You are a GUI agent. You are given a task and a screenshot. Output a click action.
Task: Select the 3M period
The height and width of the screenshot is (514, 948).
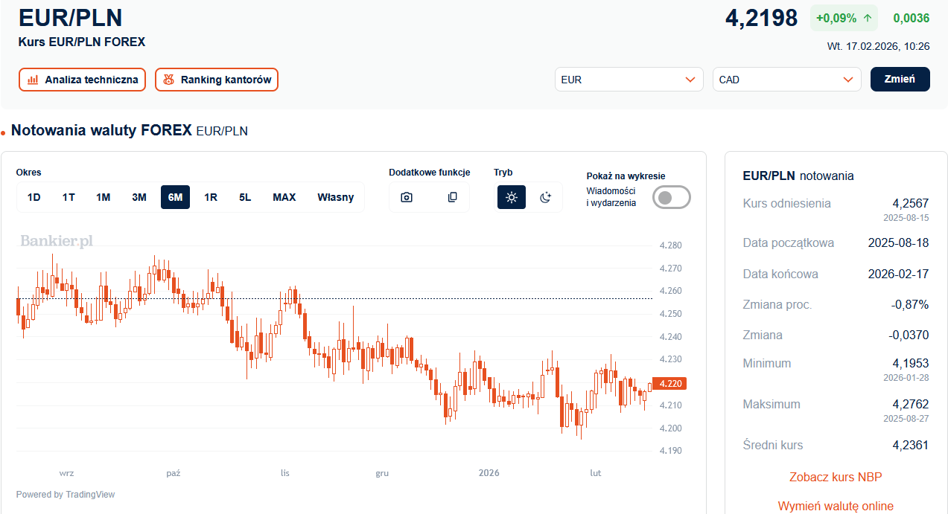(139, 197)
